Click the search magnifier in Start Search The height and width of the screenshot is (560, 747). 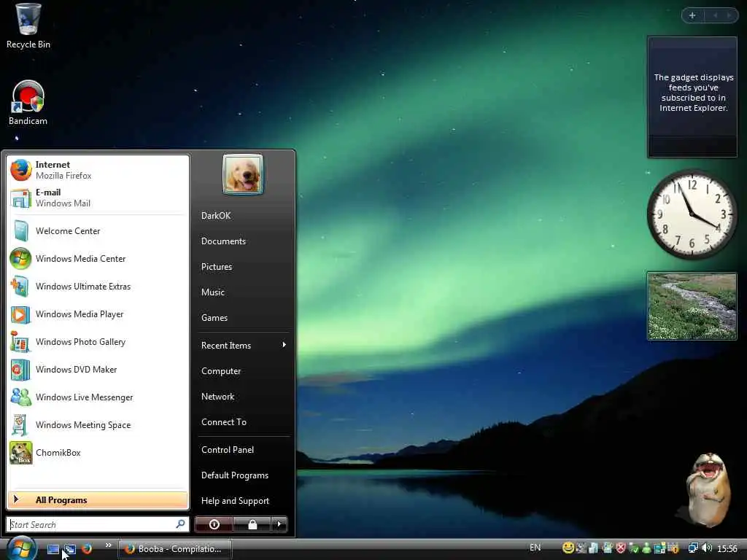coord(181,524)
